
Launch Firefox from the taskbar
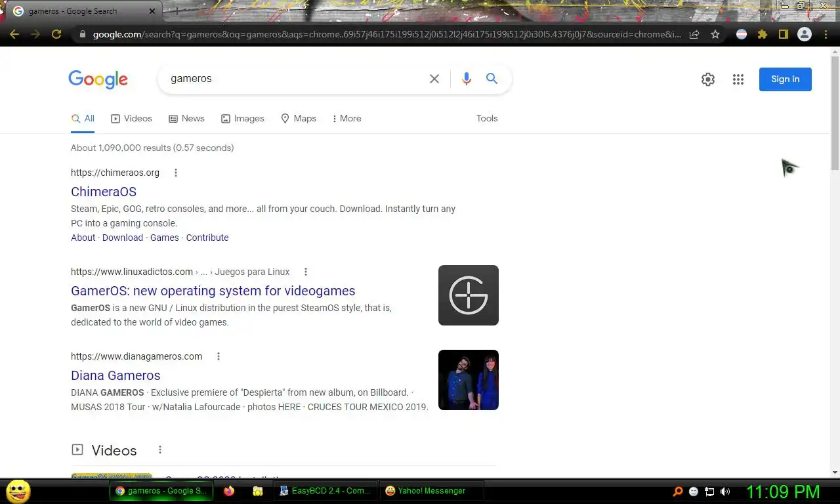tap(229, 491)
